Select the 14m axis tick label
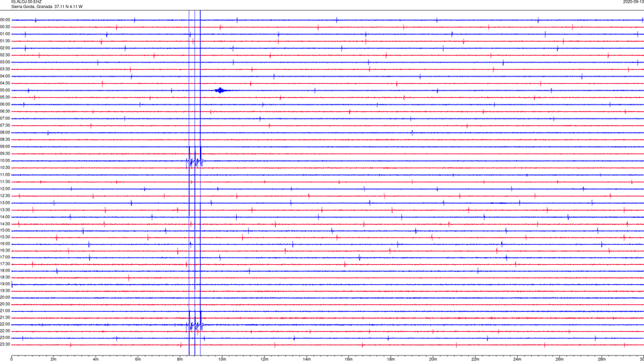The height and width of the screenshot is (362, 644). (x=307, y=359)
